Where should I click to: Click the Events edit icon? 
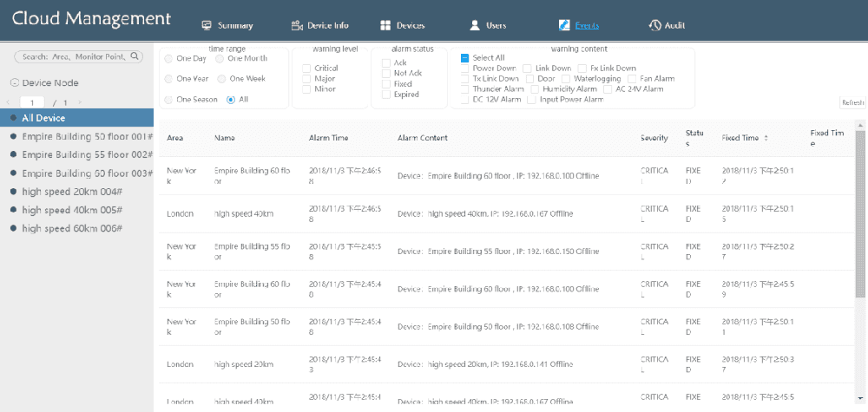(564, 25)
